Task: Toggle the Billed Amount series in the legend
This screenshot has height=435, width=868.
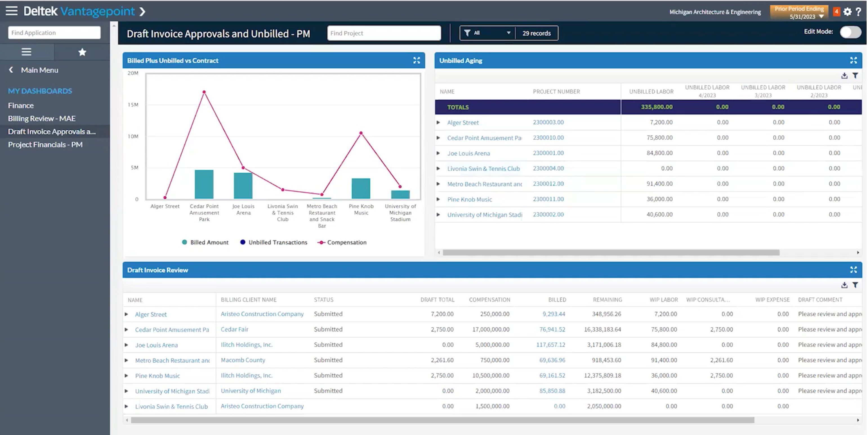Action: coord(205,242)
